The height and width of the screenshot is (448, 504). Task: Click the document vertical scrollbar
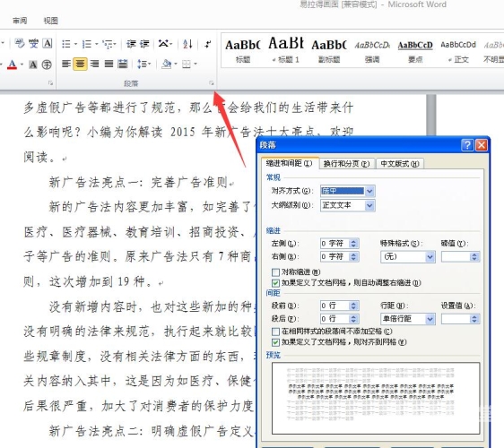coord(431,115)
